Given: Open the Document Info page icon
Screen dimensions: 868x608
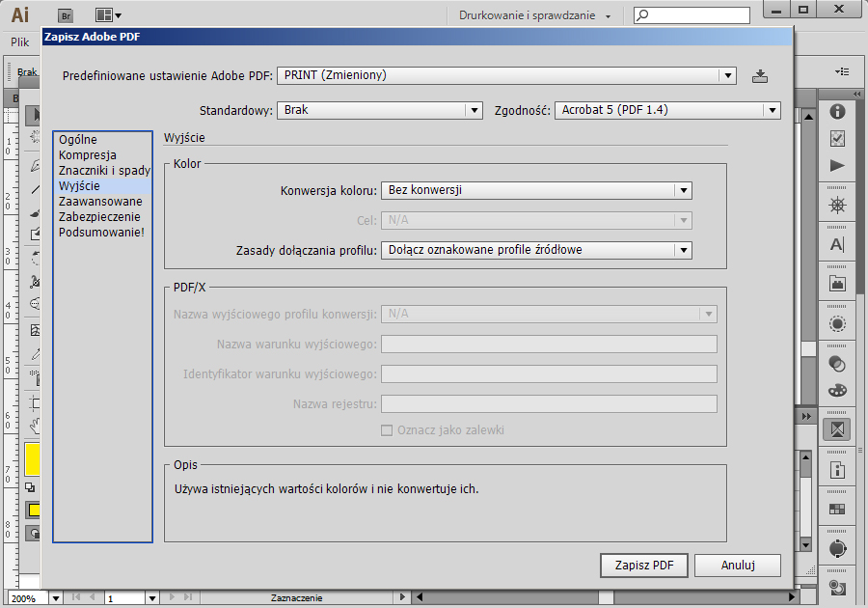Looking at the screenshot, I should [x=837, y=470].
